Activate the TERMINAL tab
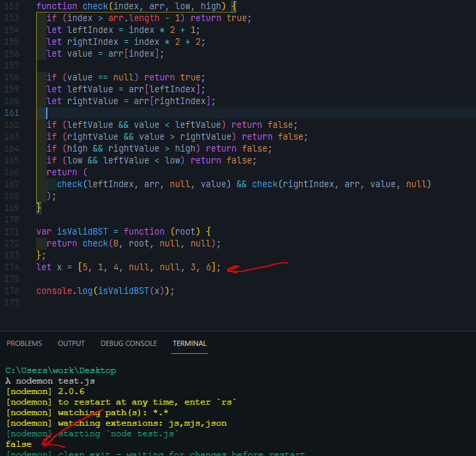 (190, 343)
